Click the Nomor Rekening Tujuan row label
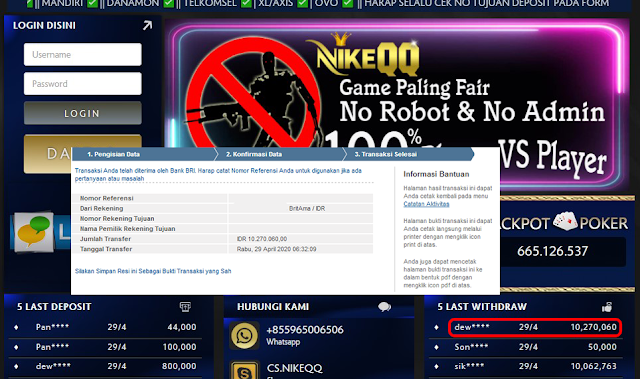This screenshot has width=640, height=379. tap(117, 219)
